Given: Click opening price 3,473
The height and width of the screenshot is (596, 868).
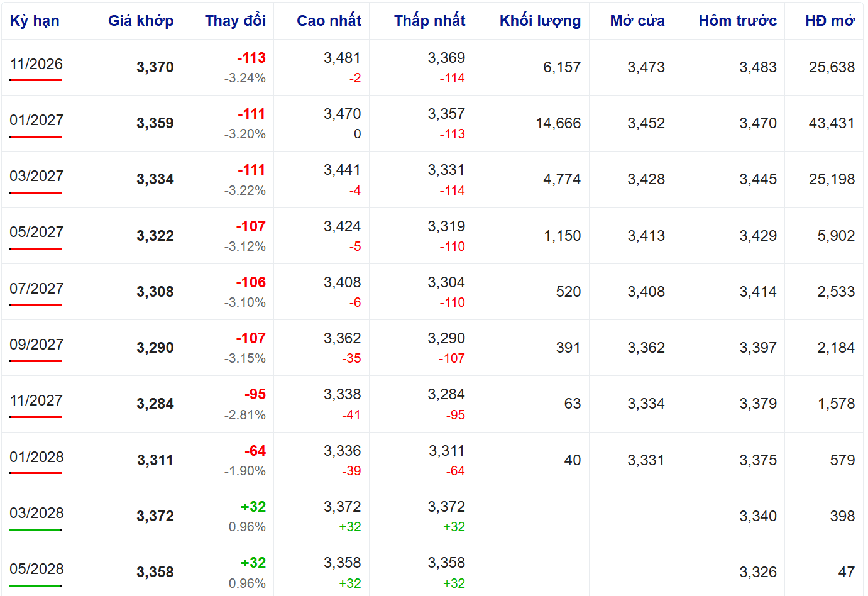Looking at the screenshot, I should pos(646,67).
